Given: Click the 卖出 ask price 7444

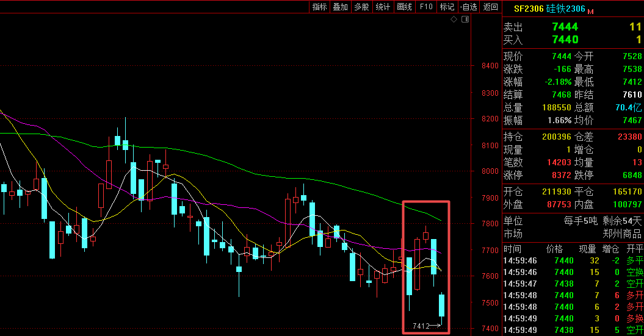Looking at the screenshot, I should (x=565, y=27).
